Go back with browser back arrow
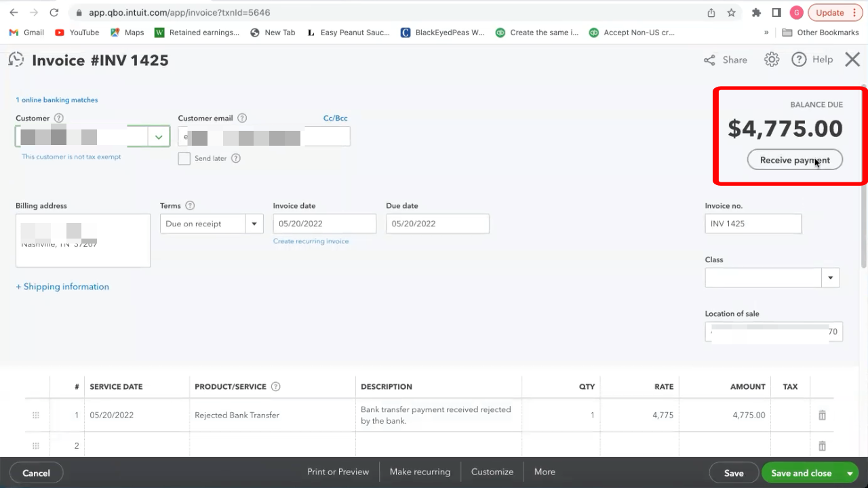This screenshot has height=488, width=868. pos(14,12)
